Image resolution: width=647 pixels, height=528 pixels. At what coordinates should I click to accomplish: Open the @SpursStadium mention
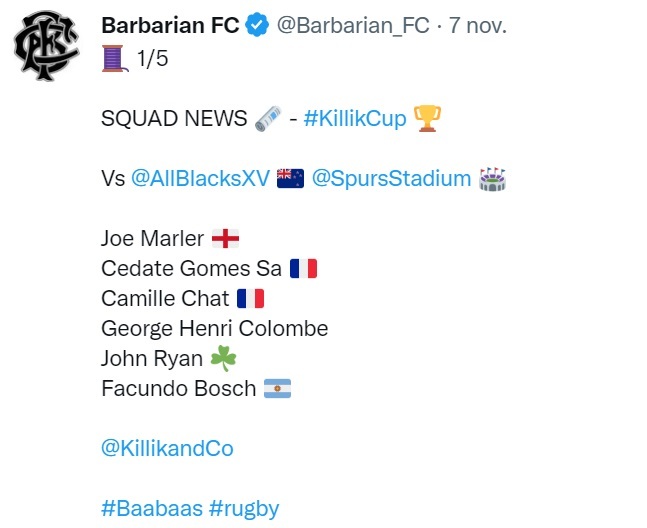coord(391,179)
